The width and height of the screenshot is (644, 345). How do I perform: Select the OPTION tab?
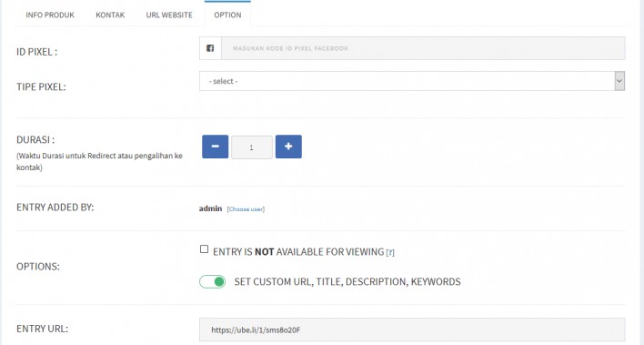tap(227, 15)
